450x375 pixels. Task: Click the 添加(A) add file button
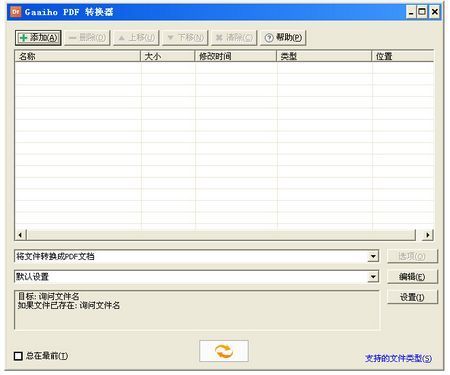point(38,38)
